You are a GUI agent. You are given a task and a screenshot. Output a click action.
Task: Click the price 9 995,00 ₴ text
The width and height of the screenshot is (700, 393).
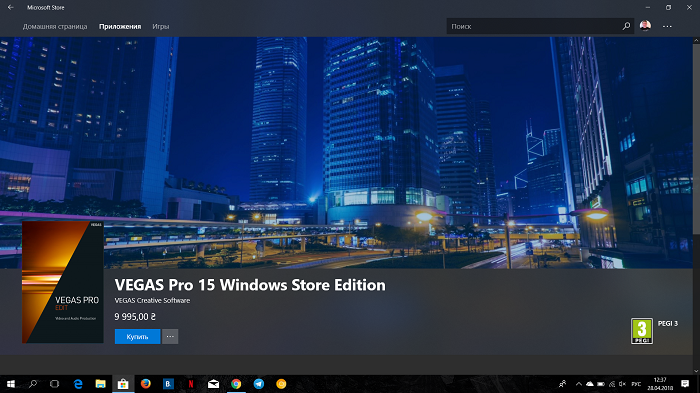tap(135, 317)
